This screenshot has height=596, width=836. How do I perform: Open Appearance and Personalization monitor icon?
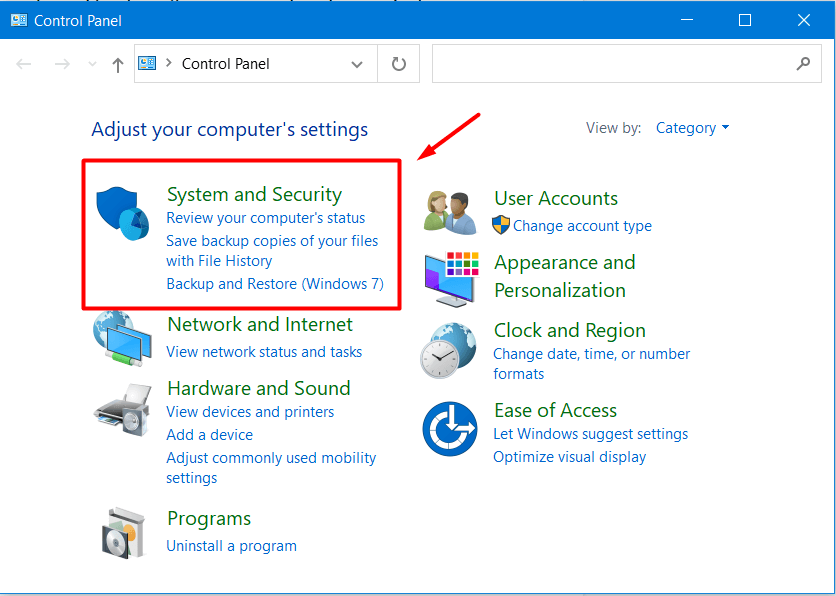(x=451, y=279)
